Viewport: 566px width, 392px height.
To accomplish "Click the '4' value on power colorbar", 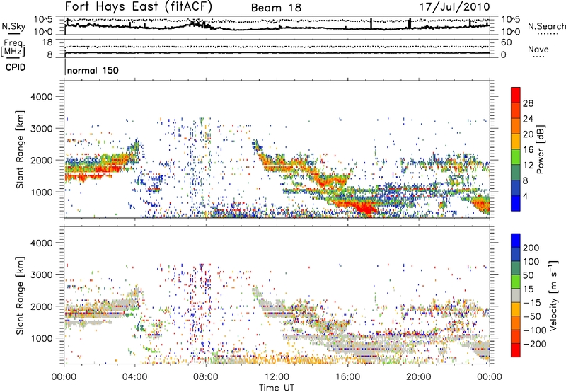I will coord(525,196).
